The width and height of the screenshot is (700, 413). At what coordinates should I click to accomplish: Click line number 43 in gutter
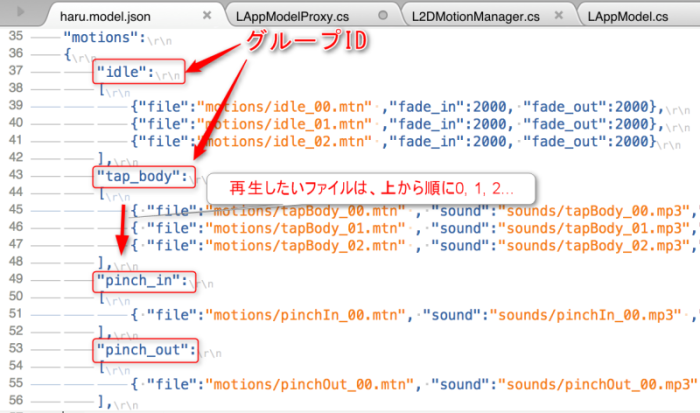[16, 175]
